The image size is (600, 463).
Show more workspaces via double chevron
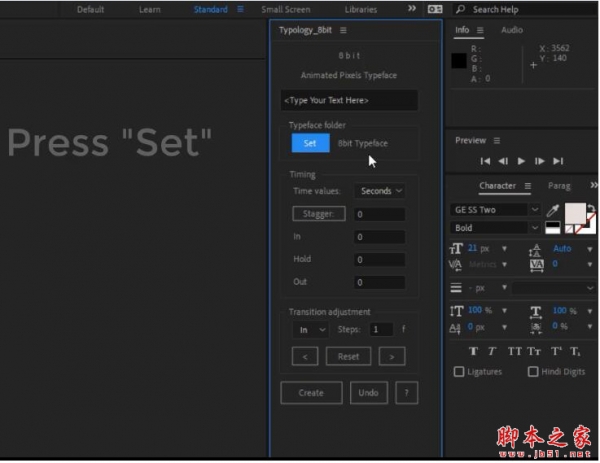(x=412, y=8)
